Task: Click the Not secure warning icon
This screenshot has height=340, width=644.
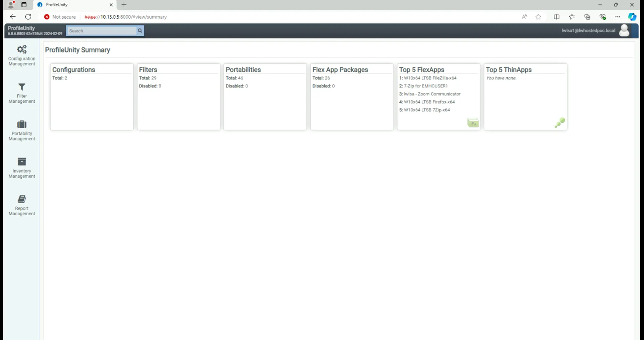Action: tap(47, 17)
